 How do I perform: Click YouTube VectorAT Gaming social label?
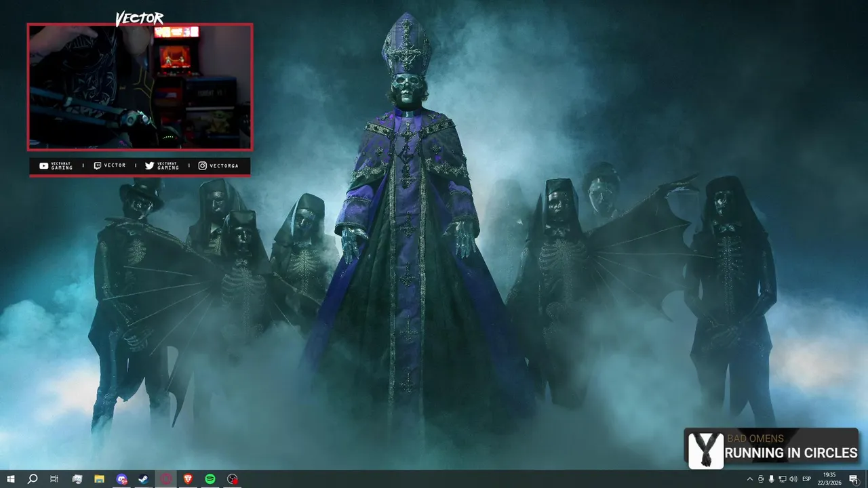pyautogui.click(x=56, y=165)
